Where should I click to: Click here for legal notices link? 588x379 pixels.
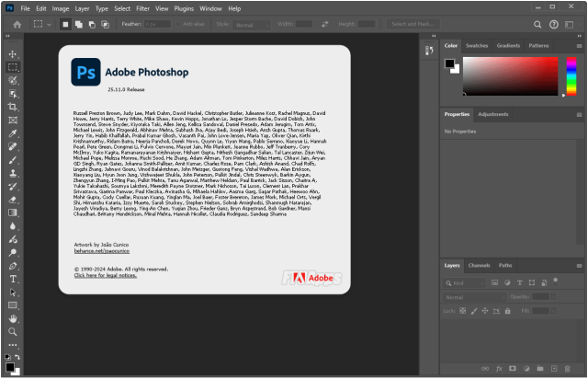pos(106,275)
